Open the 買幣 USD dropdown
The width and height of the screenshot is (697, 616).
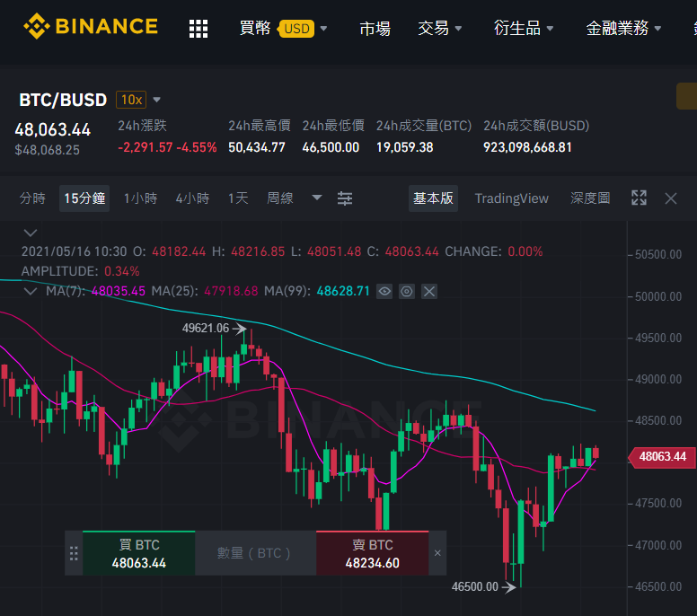pyautogui.click(x=284, y=28)
